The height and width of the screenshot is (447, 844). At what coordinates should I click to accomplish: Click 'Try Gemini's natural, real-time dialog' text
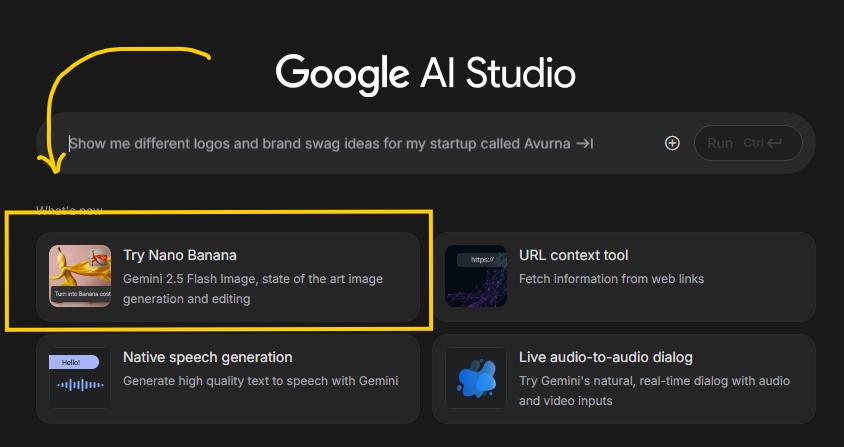[654, 391]
